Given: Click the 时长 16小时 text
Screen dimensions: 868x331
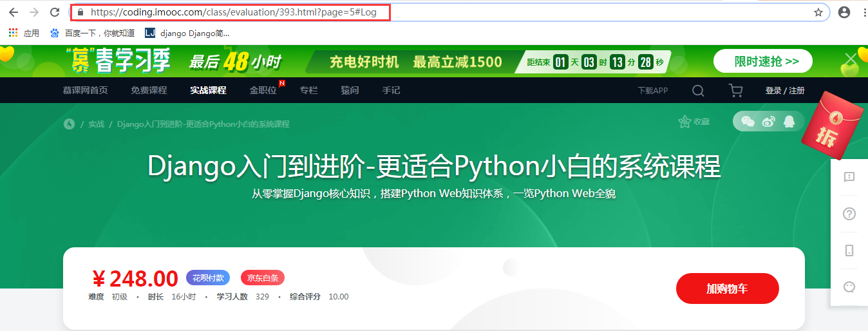Looking at the screenshot, I should coord(172,297).
